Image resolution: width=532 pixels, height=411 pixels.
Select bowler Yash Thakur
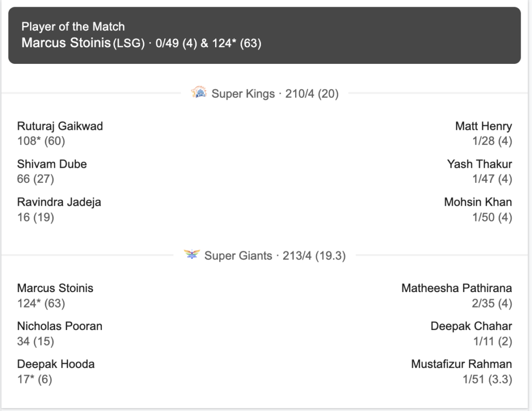coord(479,164)
